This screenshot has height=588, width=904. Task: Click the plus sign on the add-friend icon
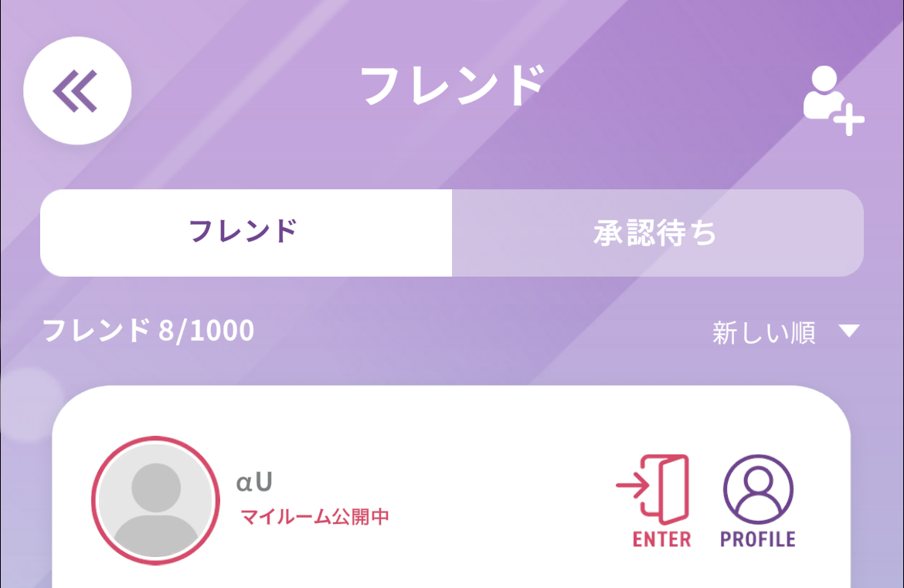(x=849, y=120)
